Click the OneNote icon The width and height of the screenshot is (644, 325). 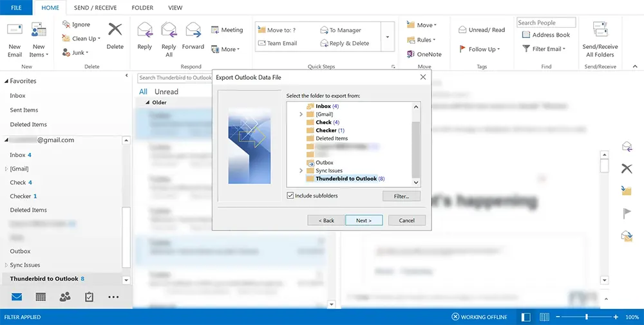[x=411, y=54]
